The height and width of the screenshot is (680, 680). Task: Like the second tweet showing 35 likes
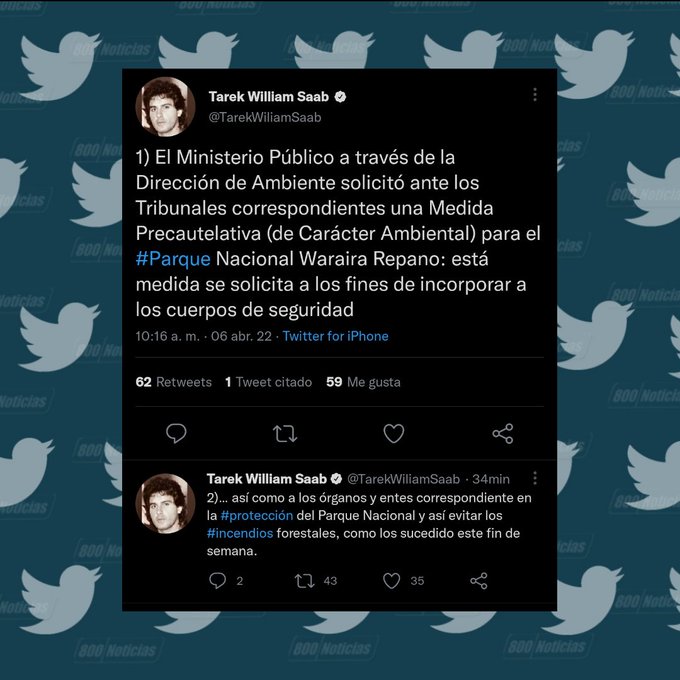(x=392, y=581)
